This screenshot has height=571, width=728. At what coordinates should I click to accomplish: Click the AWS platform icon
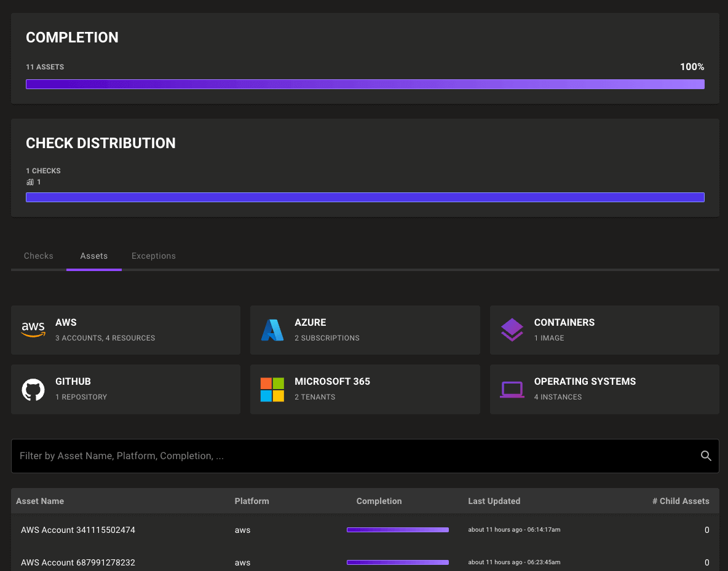tap(33, 329)
